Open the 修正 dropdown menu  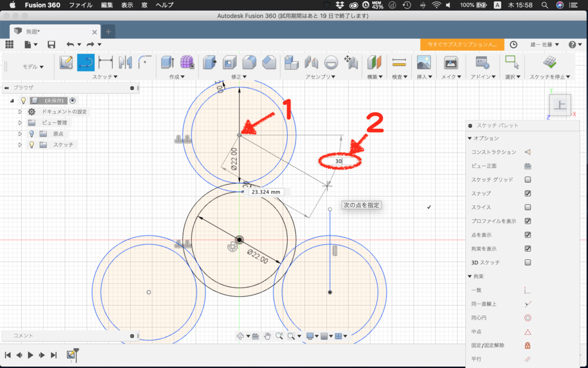pyautogui.click(x=239, y=76)
